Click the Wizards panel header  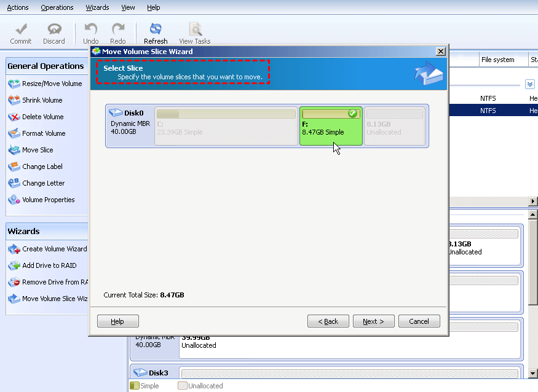[x=47, y=231]
